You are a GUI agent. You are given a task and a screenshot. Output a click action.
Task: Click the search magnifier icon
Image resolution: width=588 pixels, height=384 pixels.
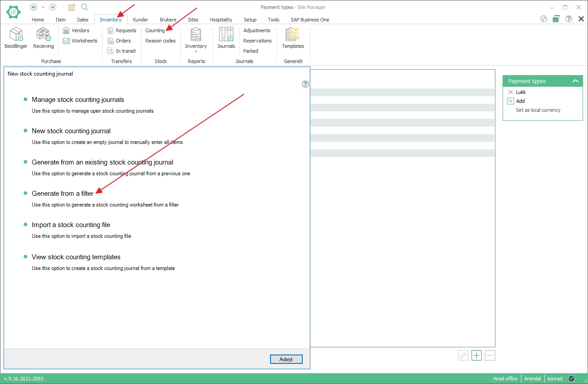85,7
